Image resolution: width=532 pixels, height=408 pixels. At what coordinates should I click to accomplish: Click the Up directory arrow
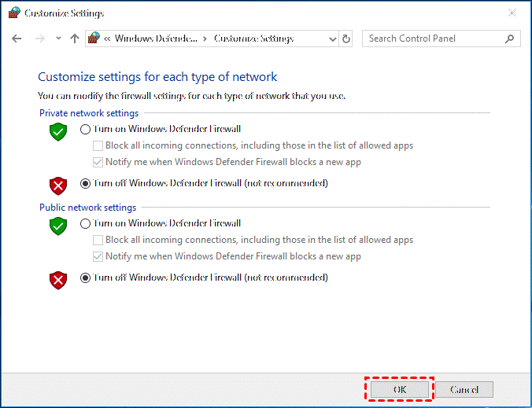[x=75, y=39]
